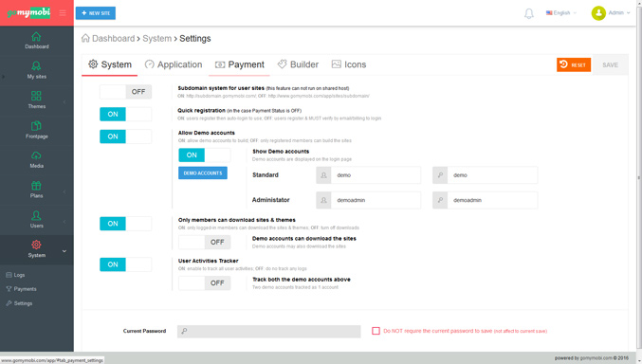Image resolution: width=642 pixels, height=364 pixels.
Task: Open Users in the sidebar
Action: pos(36,220)
